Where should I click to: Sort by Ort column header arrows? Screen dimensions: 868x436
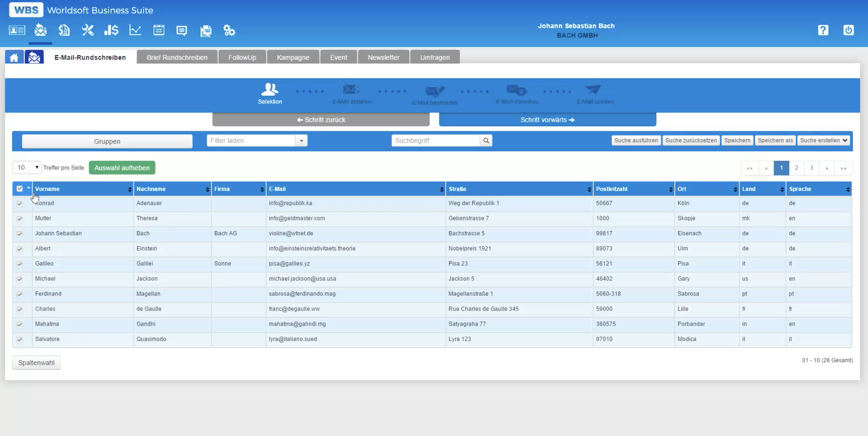tap(735, 189)
